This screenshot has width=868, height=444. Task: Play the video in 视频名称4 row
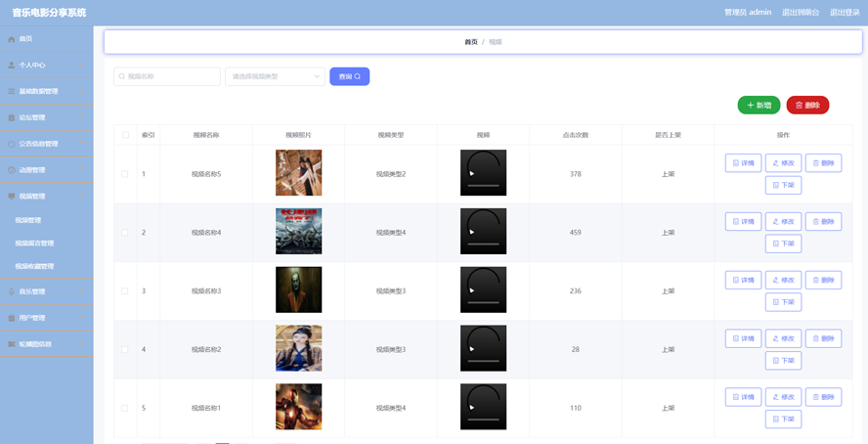pos(472,232)
